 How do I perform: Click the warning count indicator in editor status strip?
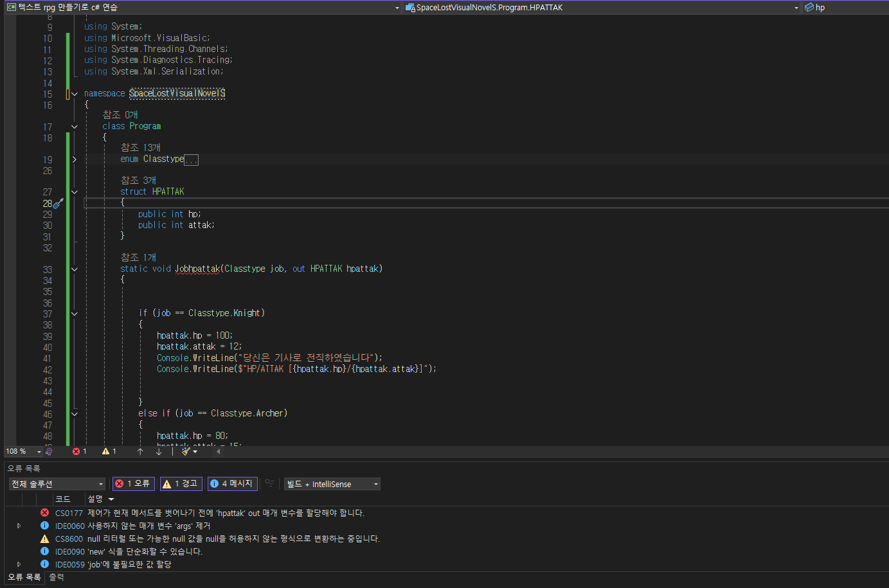click(x=109, y=451)
